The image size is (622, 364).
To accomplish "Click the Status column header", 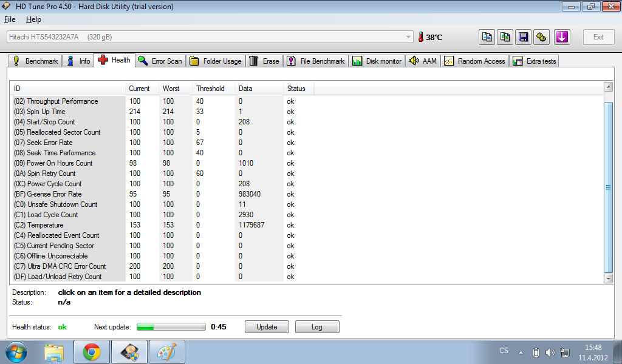I will pyautogui.click(x=299, y=89).
